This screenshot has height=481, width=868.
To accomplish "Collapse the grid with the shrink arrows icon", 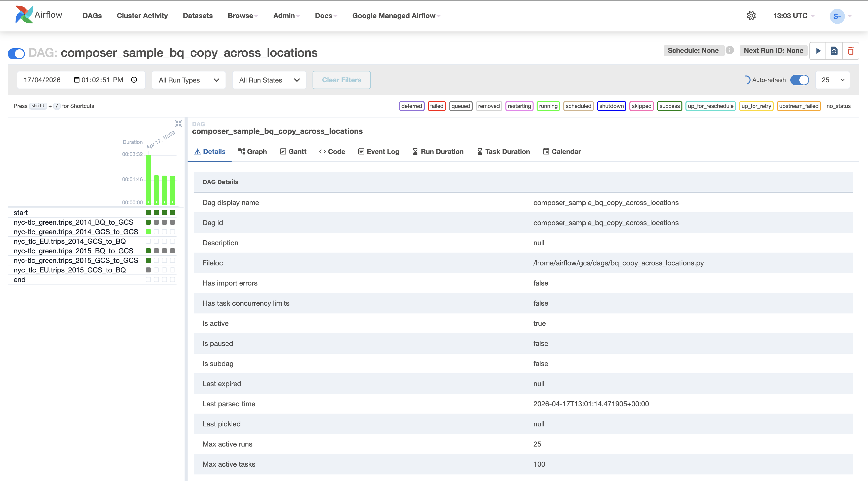I will [x=178, y=123].
